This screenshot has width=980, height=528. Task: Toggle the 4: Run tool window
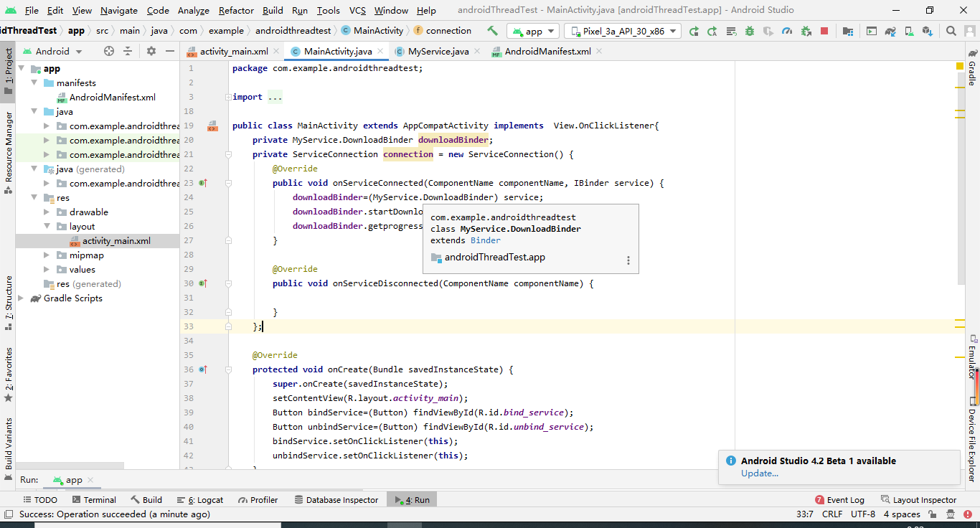[412, 500]
